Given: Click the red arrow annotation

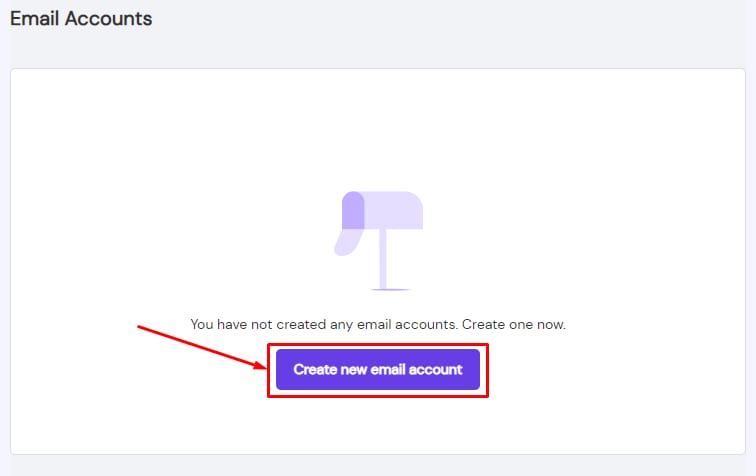Looking at the screenshot, I should point(200,346).
